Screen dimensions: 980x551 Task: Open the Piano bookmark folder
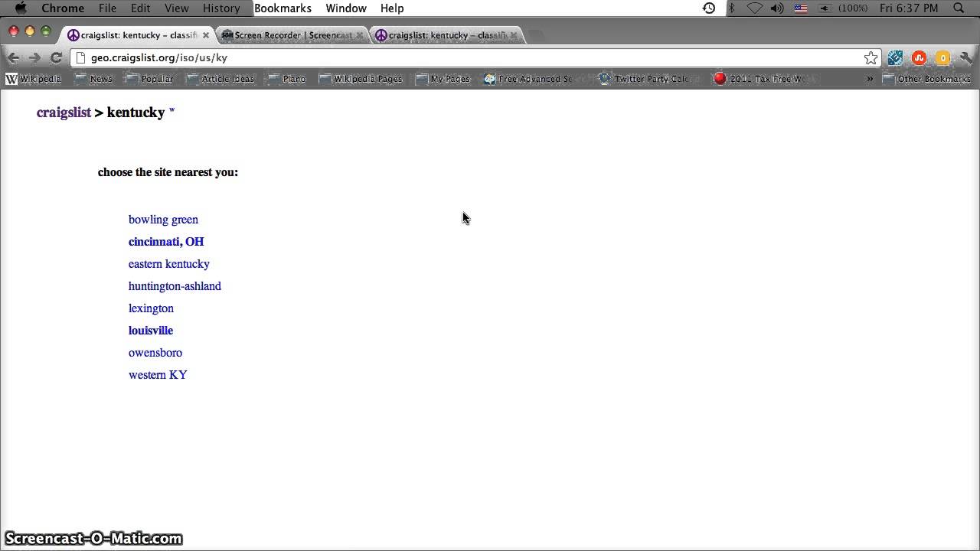tap(287, 79)
